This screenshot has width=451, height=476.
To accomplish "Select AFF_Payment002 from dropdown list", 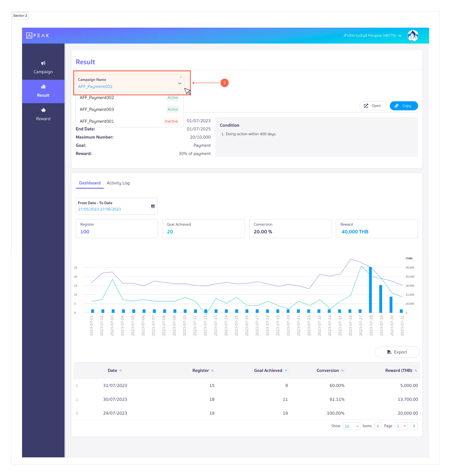I will [x=129, y=98].
